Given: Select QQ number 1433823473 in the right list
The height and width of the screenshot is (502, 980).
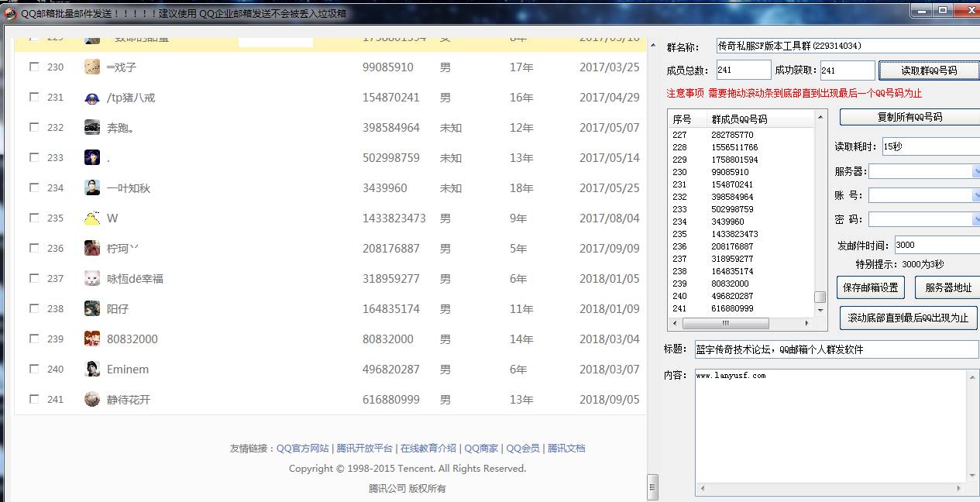Looking at the screenshot, I should pyautogui.click(x=734, y=234).
